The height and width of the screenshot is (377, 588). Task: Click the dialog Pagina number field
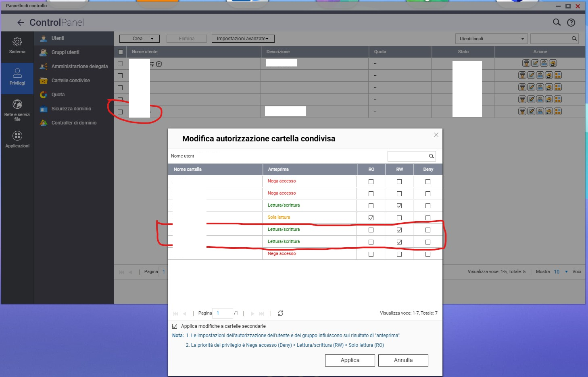click(223, 313)
